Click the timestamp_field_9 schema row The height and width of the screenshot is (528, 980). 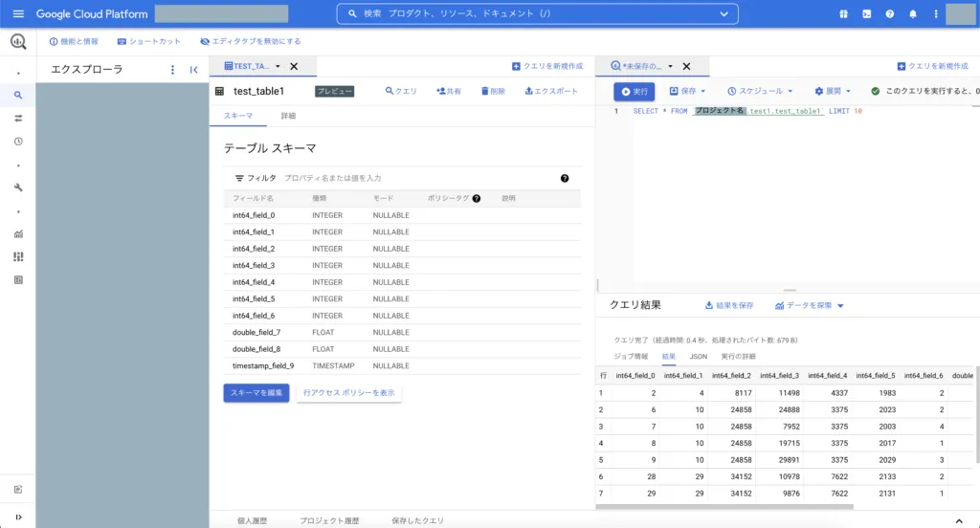pos(402,366)
